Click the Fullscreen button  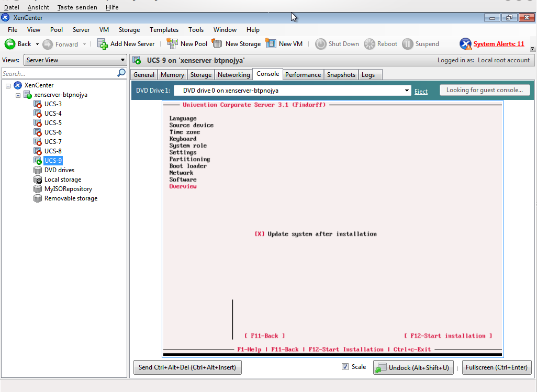tap(496, 367)
